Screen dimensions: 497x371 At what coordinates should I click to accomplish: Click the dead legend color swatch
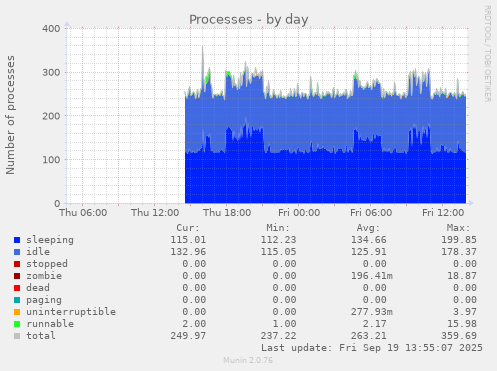(x=17, y=288)
